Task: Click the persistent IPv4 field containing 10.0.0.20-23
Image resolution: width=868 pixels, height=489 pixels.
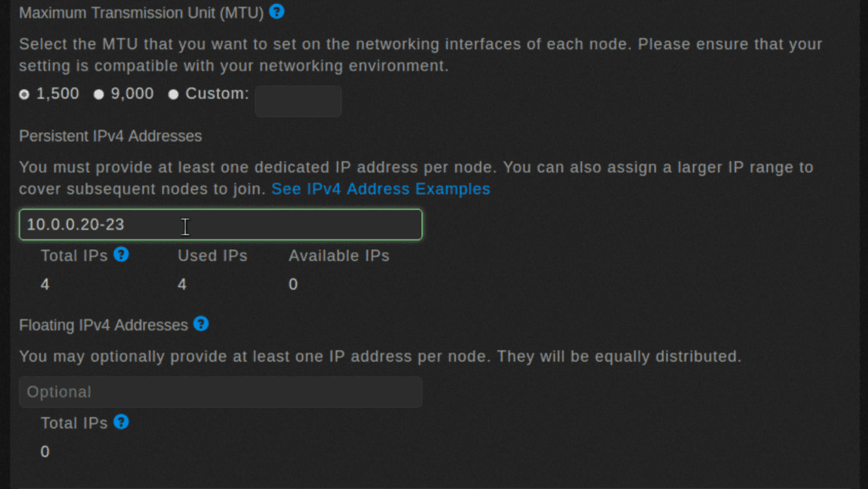Action: (x=220, y=225)
